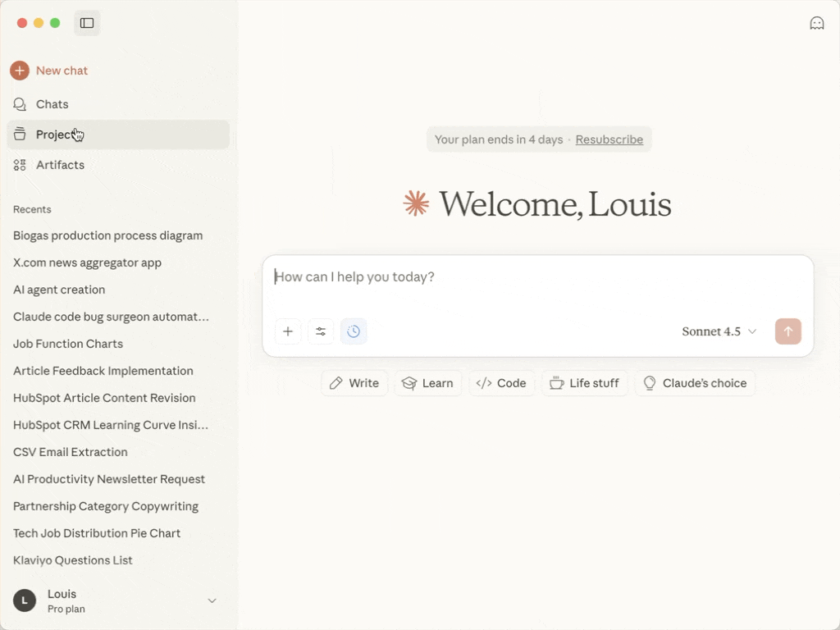The image size is (840, 630).
Task: Click the Artifacts grid icon
Action: tap(20, 165)
